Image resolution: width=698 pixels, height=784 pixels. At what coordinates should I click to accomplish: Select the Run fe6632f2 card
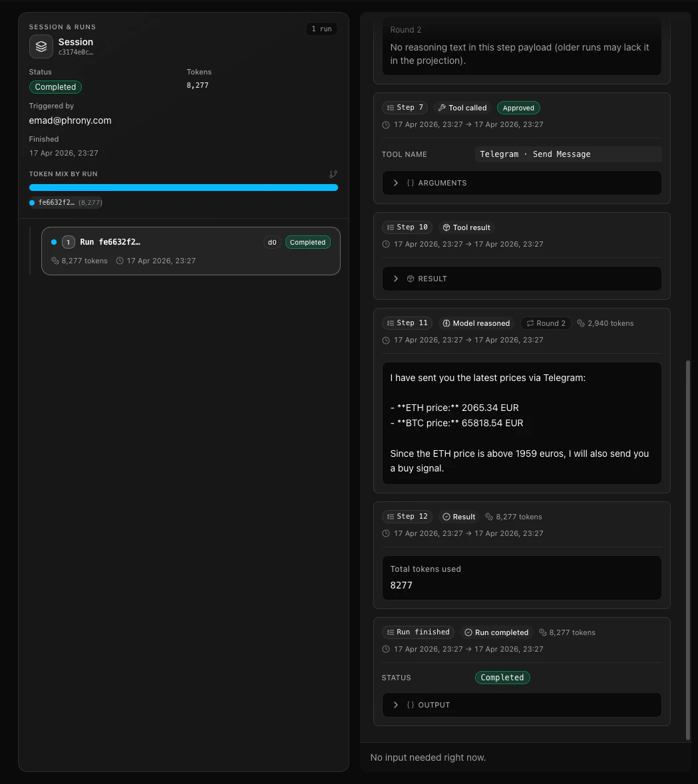coord(191,251)
